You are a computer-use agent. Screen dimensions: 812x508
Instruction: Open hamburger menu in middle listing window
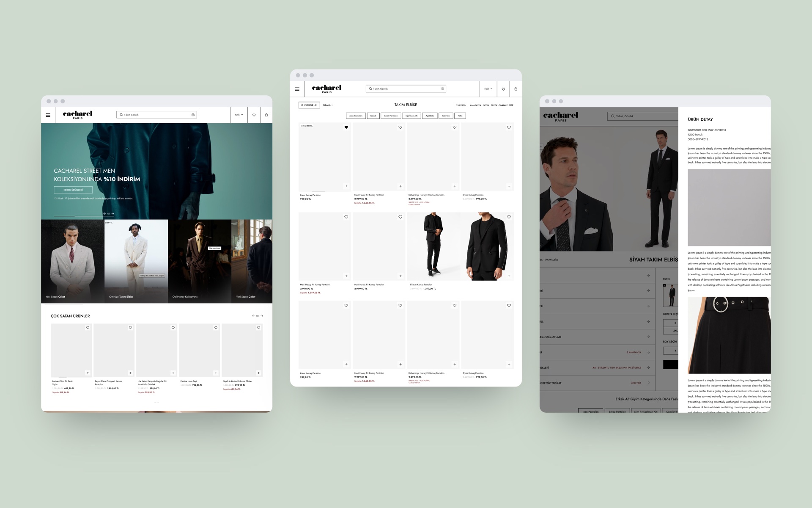(297, 89)
